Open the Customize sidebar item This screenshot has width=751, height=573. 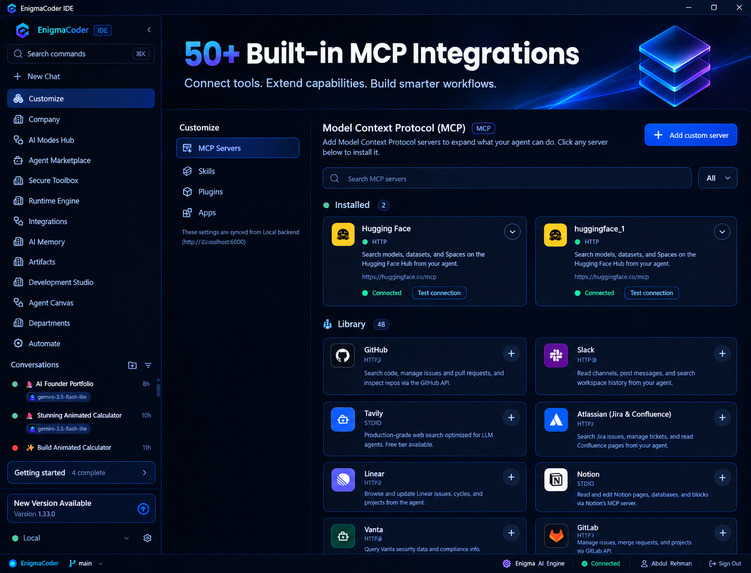pyautogui.click(x=81, y=98)
